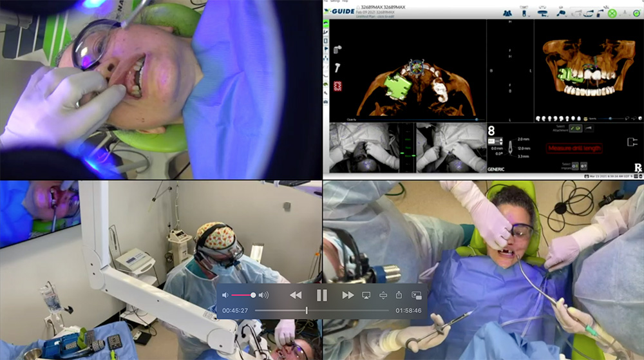Select implant 8 button

pos(575,166)
